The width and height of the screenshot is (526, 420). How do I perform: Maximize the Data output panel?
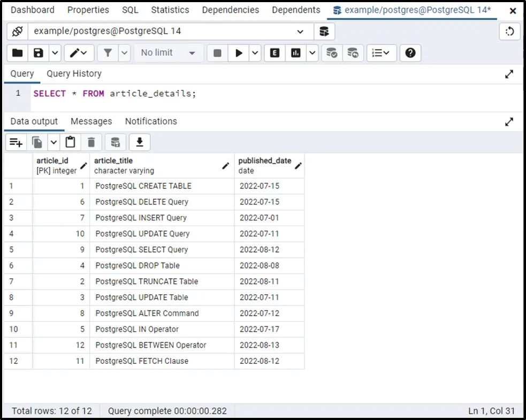(x=509, y=122)
